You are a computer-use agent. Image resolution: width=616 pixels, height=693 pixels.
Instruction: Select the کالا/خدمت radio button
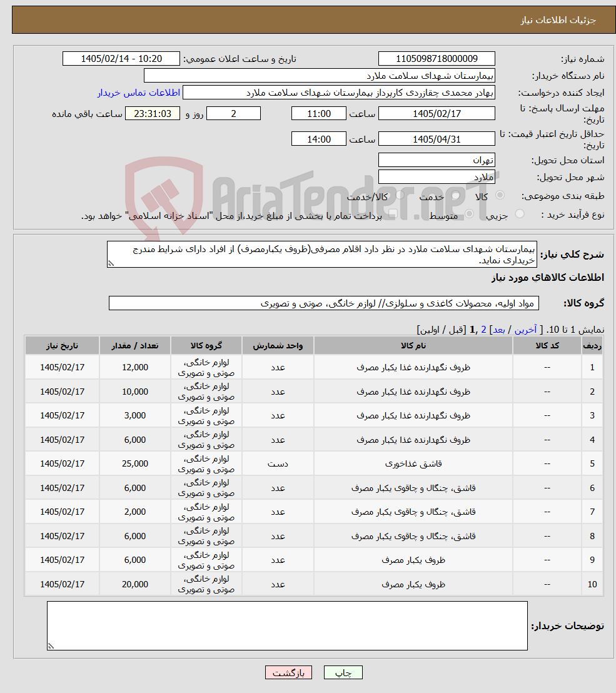[400, 195]
